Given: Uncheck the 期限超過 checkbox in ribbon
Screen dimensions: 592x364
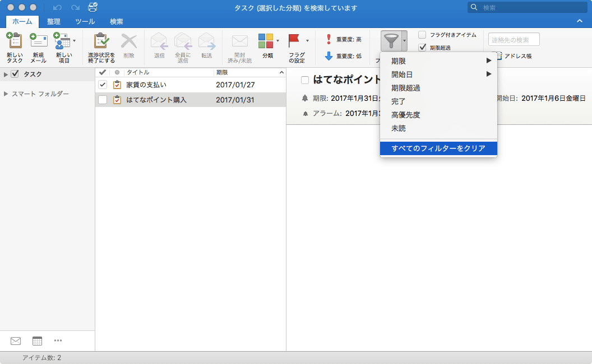Looking at the screenshot, I should click(x=422, y=48).
